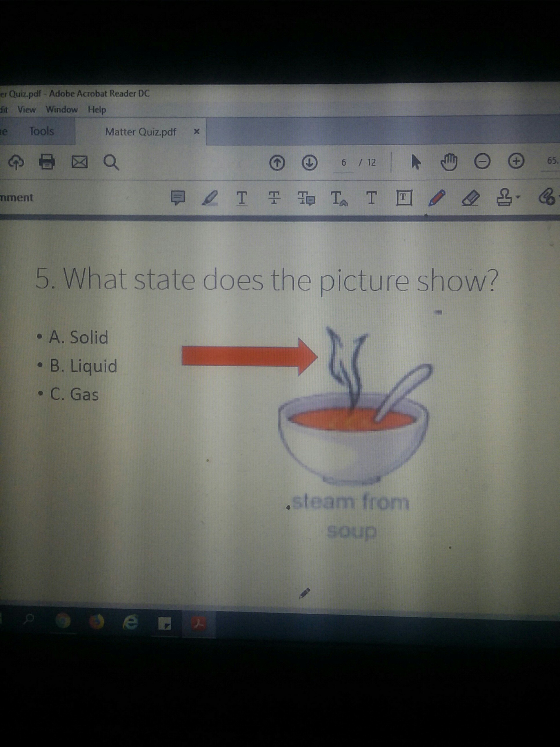Screen dimensions: 560x747
Task: Choose the arrow Selection tool
Action: pyautogui.click(x=416, y=162)
